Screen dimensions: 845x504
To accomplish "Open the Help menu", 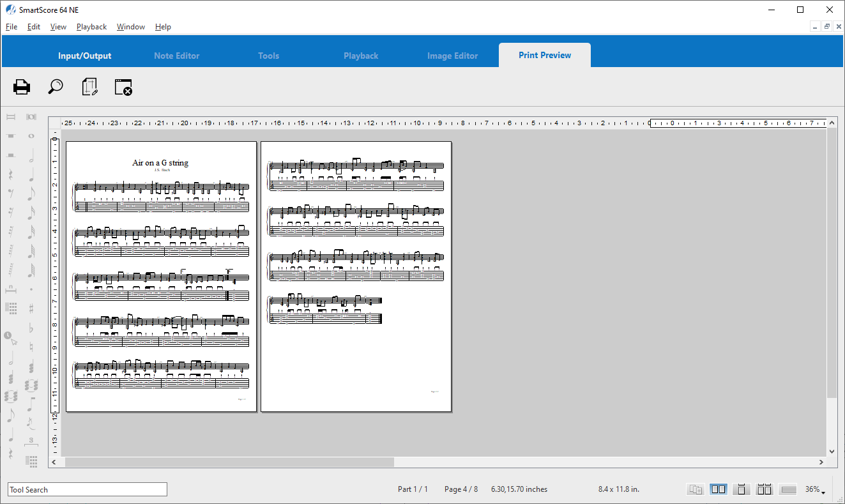I will pyautogui.click(x=163, y=27).
